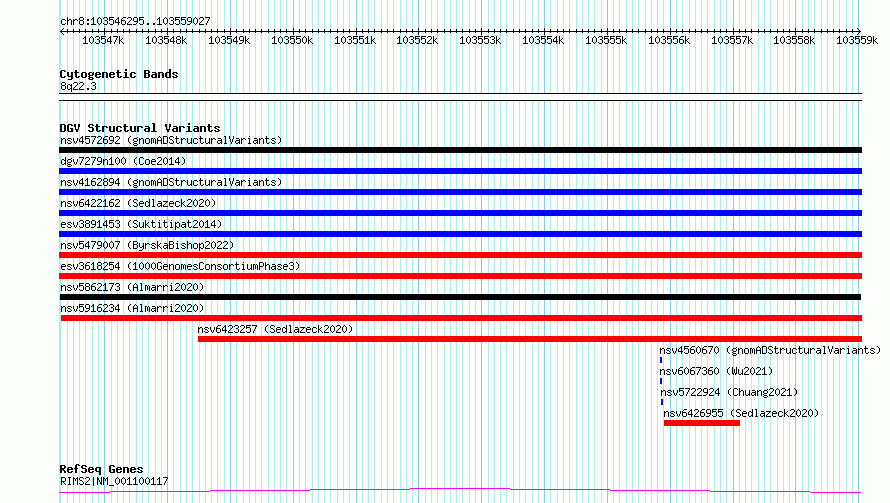The width and height of the screenshot is (890, 503).
Task: Select the blue dgv7279n100 variant bar
Action: pyautogui.click(x=460, y=171)
